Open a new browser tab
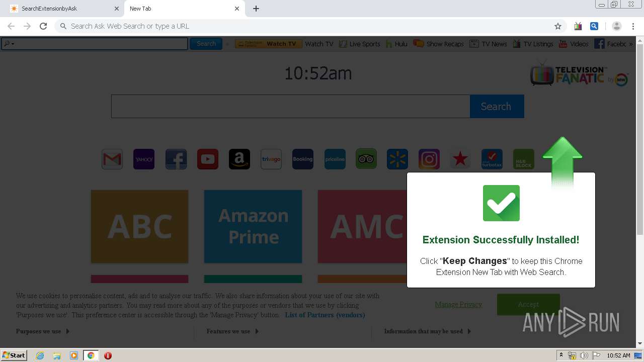Screen dimensions: 644x362 coord(256,9)
